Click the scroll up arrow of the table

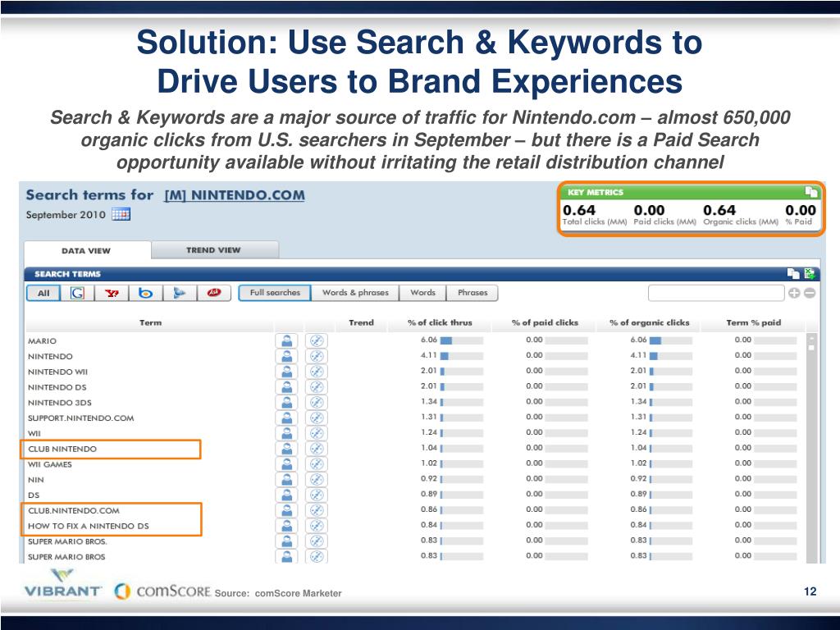811,338
